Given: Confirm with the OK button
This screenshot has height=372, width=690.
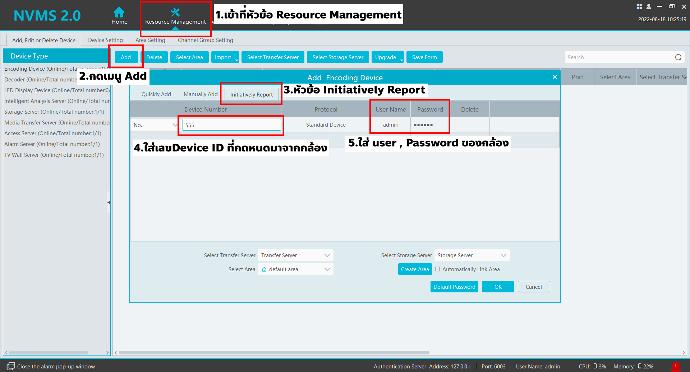Looking at the screenshot, I should pos(498,287).
